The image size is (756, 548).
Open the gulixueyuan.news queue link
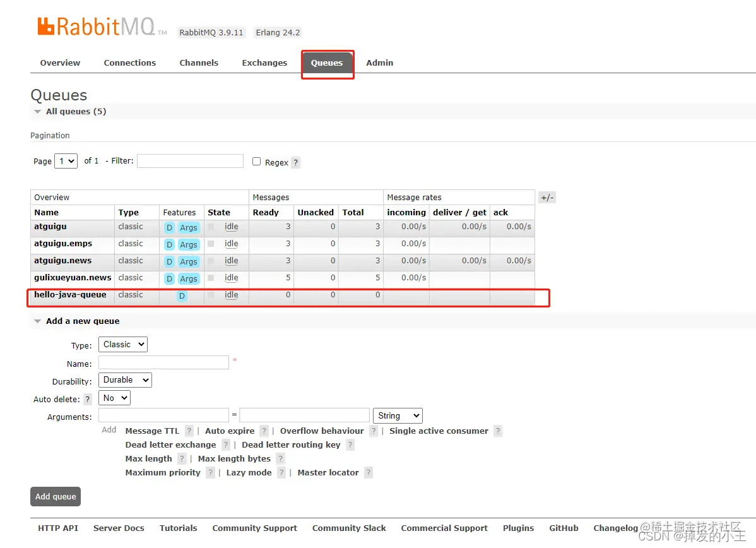coord(73,277)
